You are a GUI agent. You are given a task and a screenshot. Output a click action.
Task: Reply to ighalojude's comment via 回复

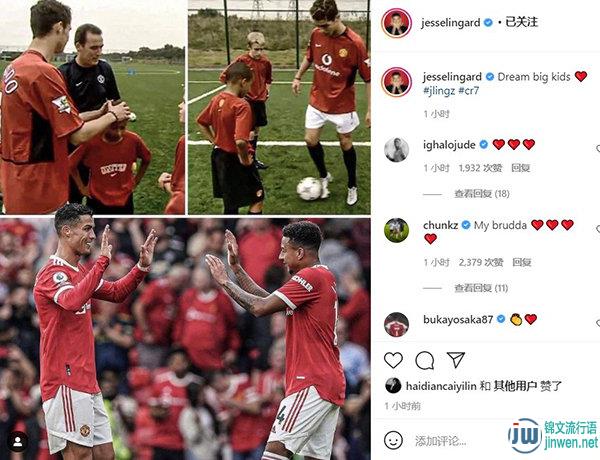pyautogui.click(x=520, y=168)
